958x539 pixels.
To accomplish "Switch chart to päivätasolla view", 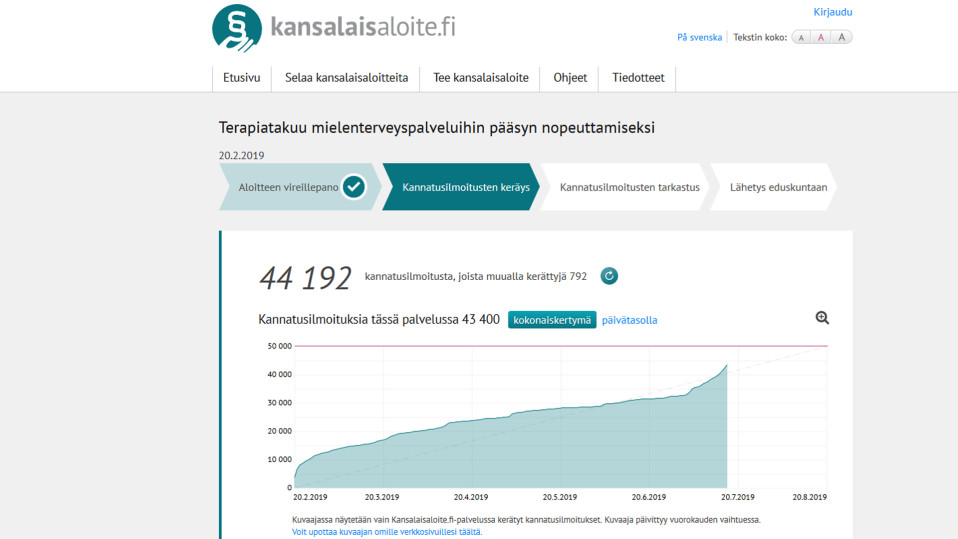I will point(629,320).
